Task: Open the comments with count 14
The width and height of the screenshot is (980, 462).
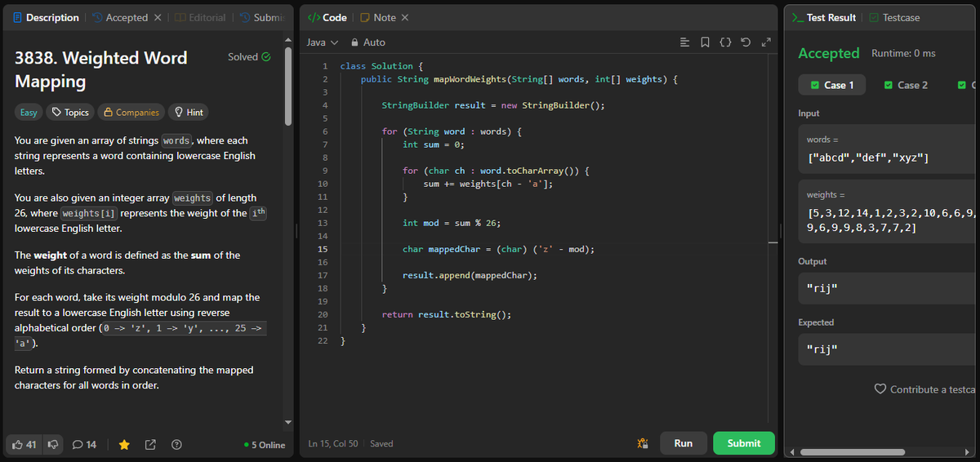Action: [85, 444]
